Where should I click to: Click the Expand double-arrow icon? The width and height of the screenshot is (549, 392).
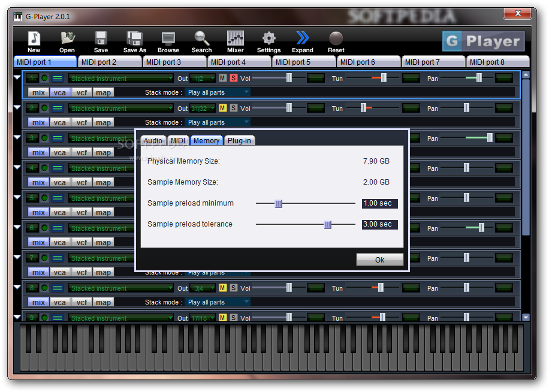pyautogui.click(x=303, y=41)
